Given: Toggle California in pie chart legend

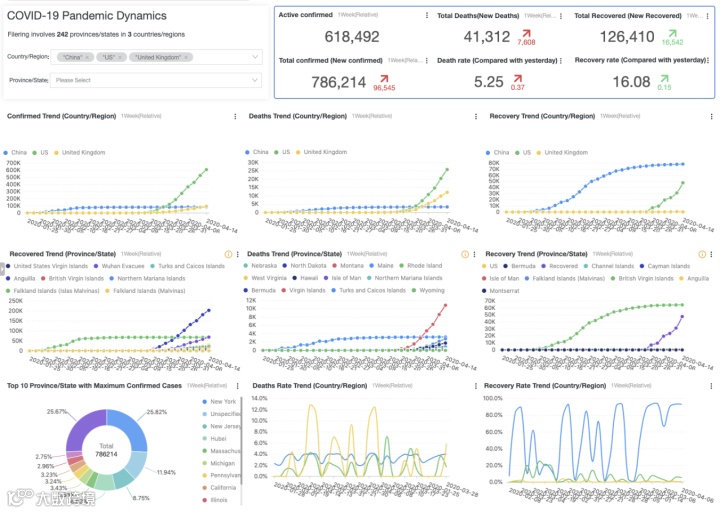Looking at the screenshot, I should click(x=219, y=488).
